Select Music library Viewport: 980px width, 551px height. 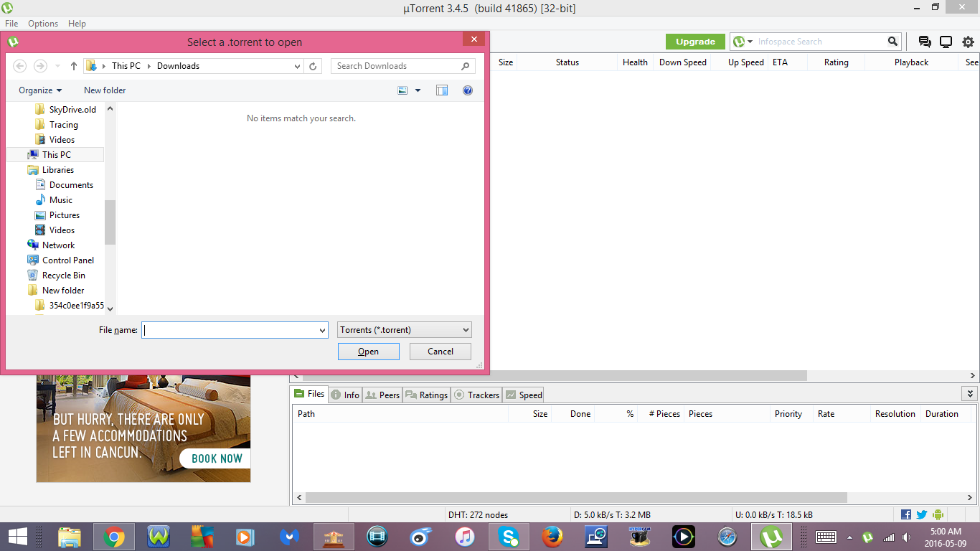(x=54, y=200)
